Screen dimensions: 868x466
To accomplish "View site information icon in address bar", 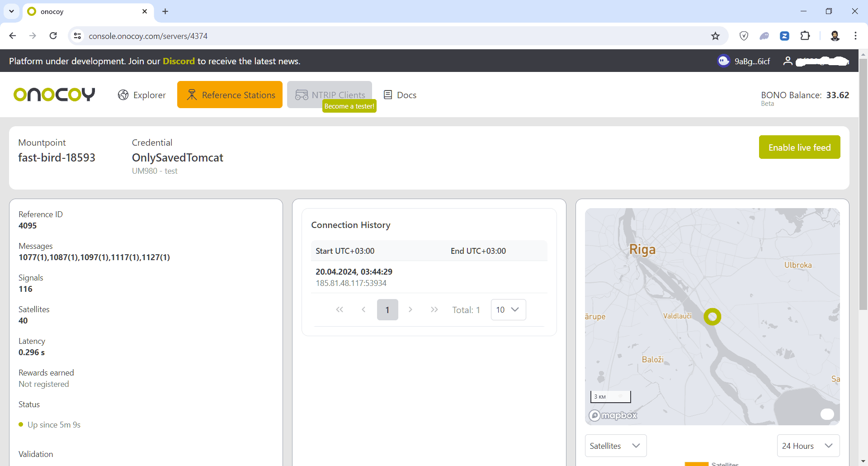I will [78, 36].
